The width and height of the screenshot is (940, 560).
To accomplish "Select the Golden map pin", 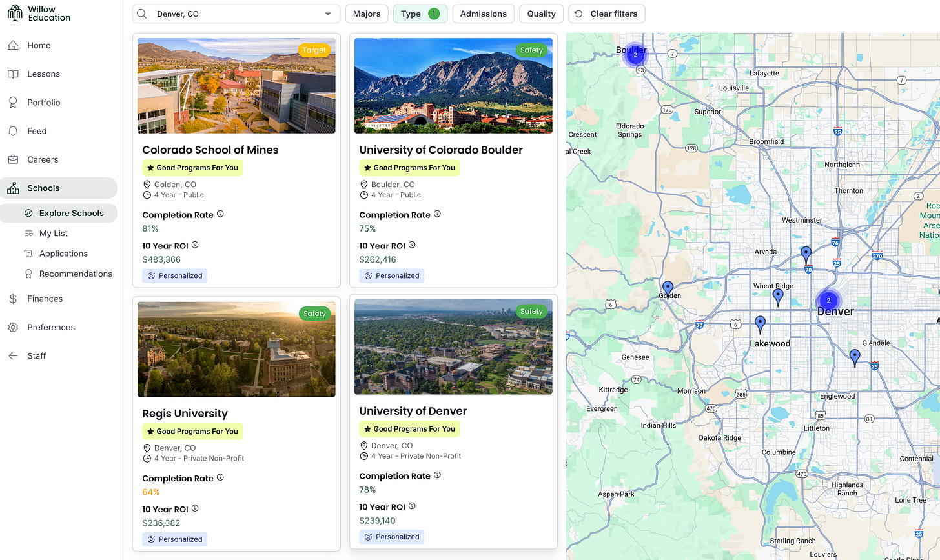I will point(668,289).
